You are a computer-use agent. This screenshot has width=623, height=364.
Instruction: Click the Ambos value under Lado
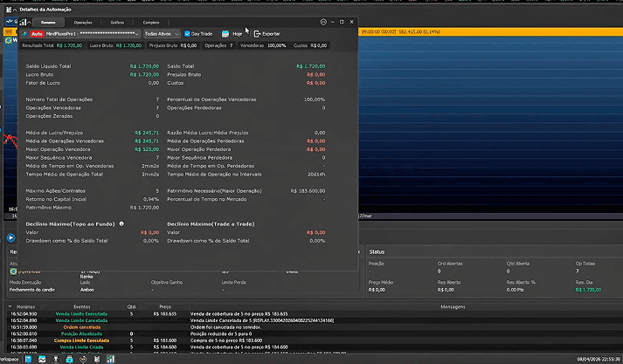click(87, 290)
